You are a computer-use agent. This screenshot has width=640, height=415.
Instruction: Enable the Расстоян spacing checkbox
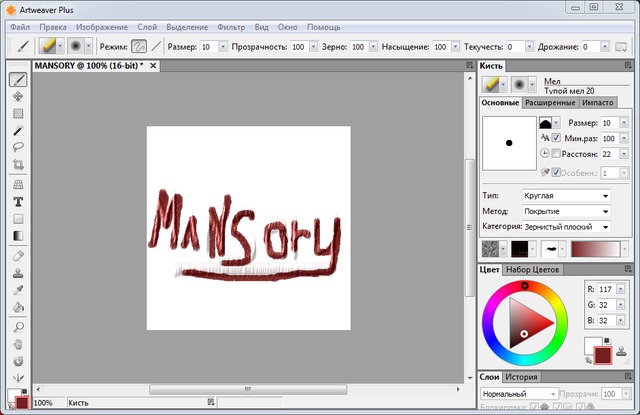556,154
